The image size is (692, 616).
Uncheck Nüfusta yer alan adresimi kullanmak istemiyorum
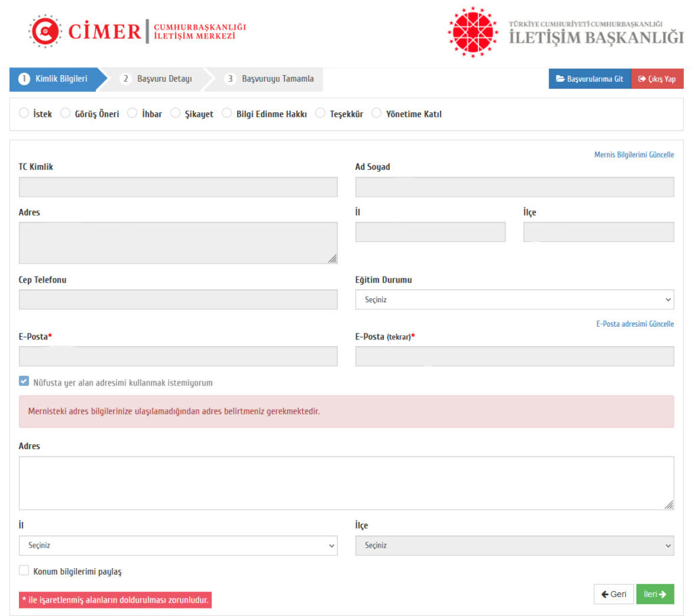point(24,382)
